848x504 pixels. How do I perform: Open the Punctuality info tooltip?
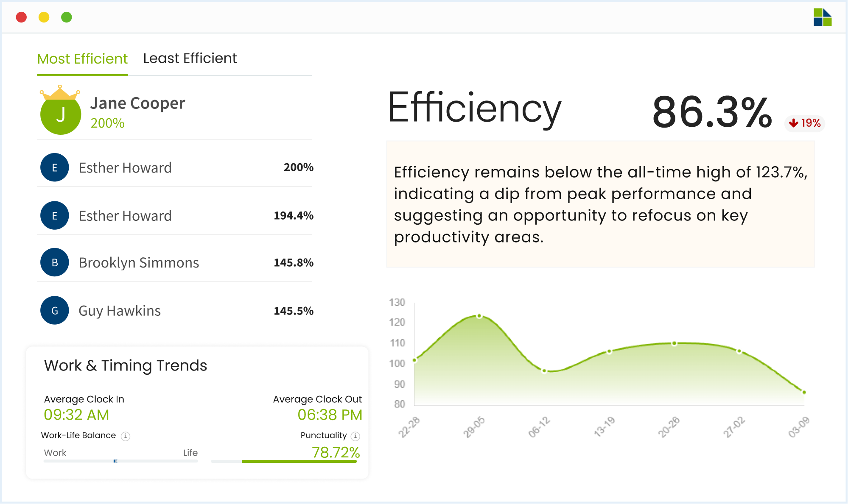click(355, 436)
